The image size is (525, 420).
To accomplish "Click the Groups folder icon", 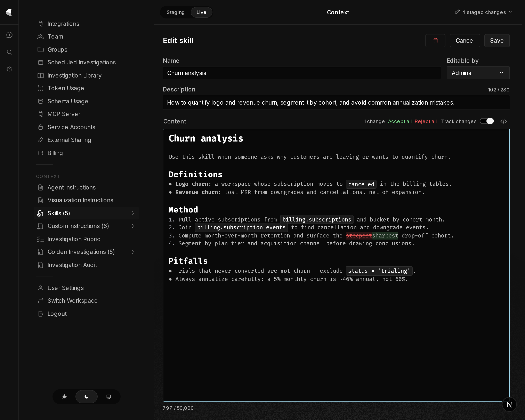I will [41, 50].
